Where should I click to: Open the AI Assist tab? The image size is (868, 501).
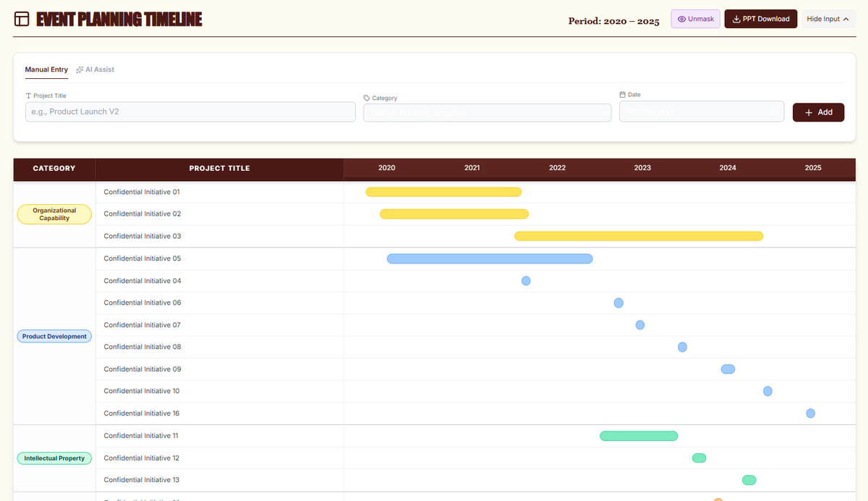coord(95,70)
